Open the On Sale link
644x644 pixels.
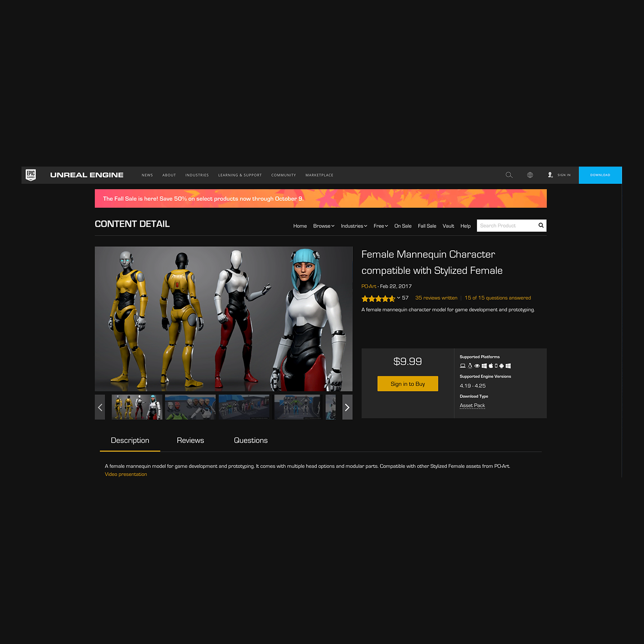(403, 226)
